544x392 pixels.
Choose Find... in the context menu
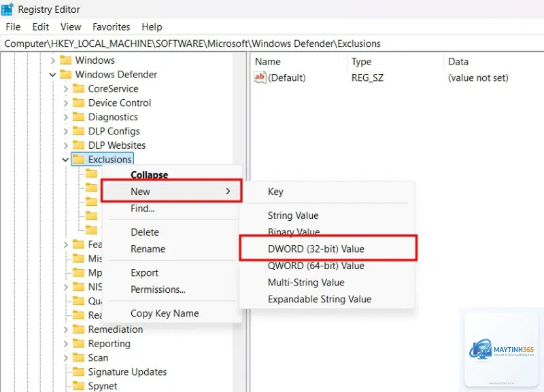[143, 209]
